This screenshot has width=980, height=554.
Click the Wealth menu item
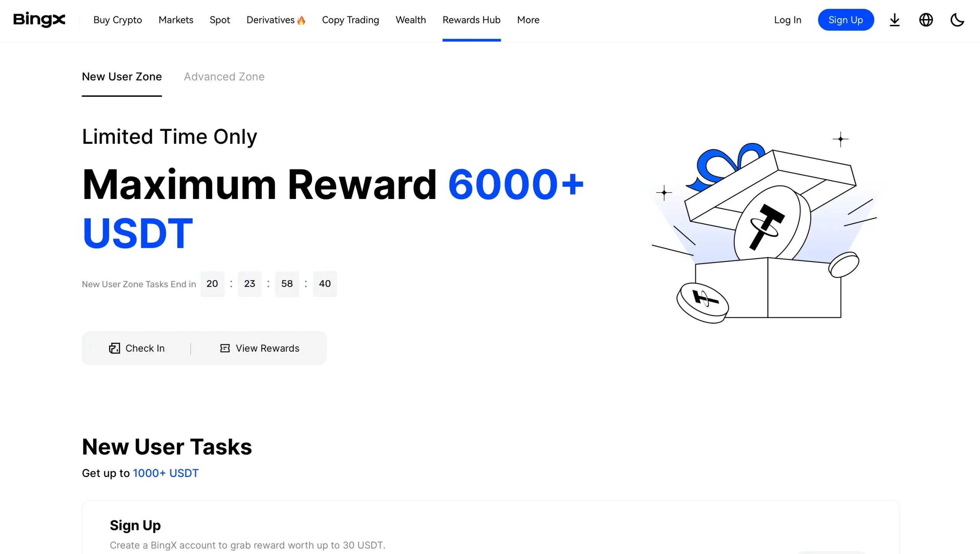click(411, 20)
